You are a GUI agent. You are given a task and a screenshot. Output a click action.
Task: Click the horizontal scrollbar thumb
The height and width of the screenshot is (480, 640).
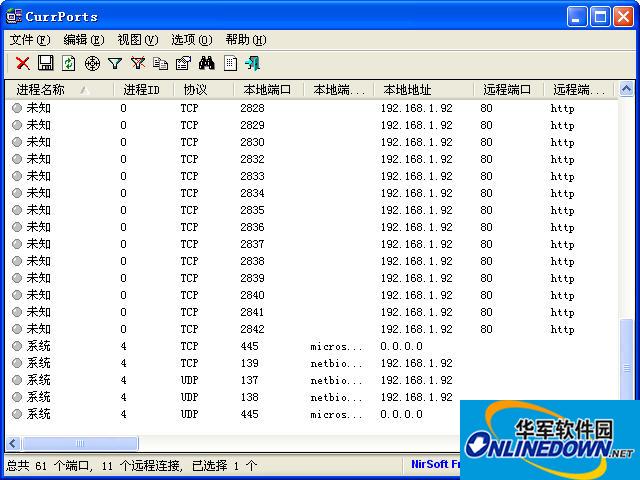pos(80,443)
